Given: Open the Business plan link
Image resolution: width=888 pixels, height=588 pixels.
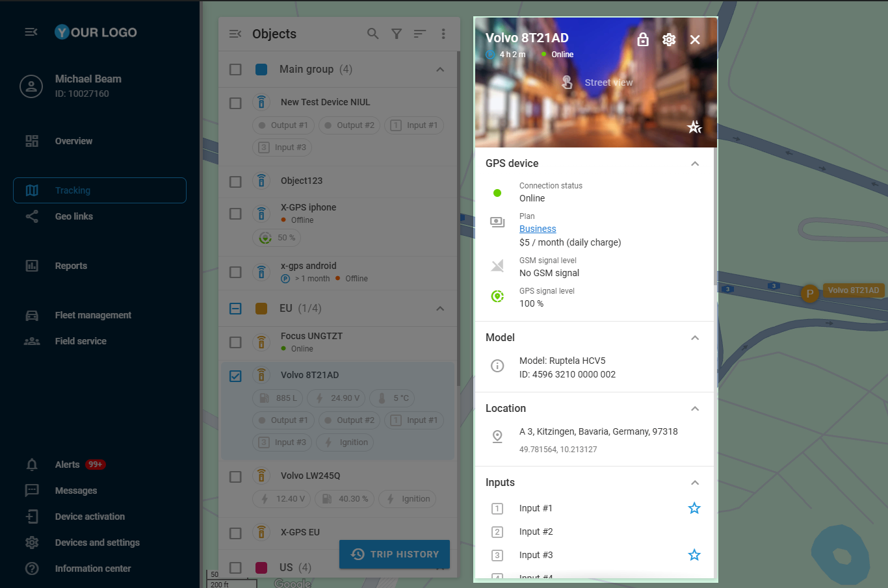Looking at the screenshot, I should (538, 229).
